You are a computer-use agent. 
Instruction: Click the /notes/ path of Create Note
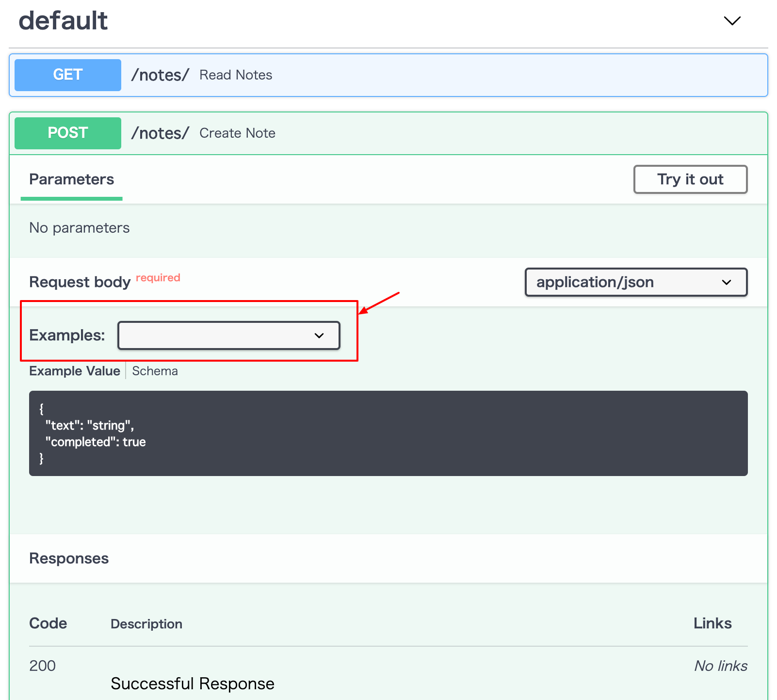(x=160, y=133)
